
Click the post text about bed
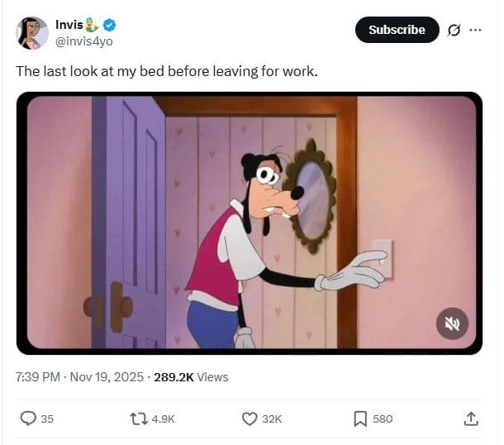[x=166, y=71]
